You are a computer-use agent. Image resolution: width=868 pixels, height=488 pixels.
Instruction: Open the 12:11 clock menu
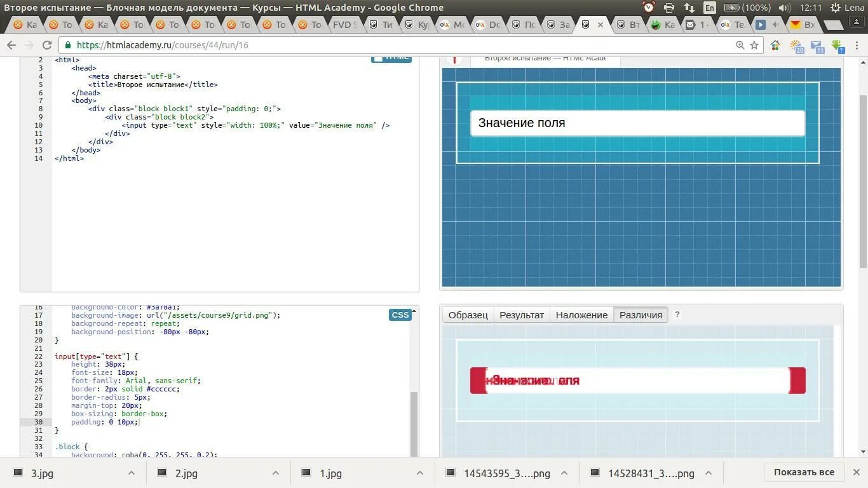[x=811, y=8]
